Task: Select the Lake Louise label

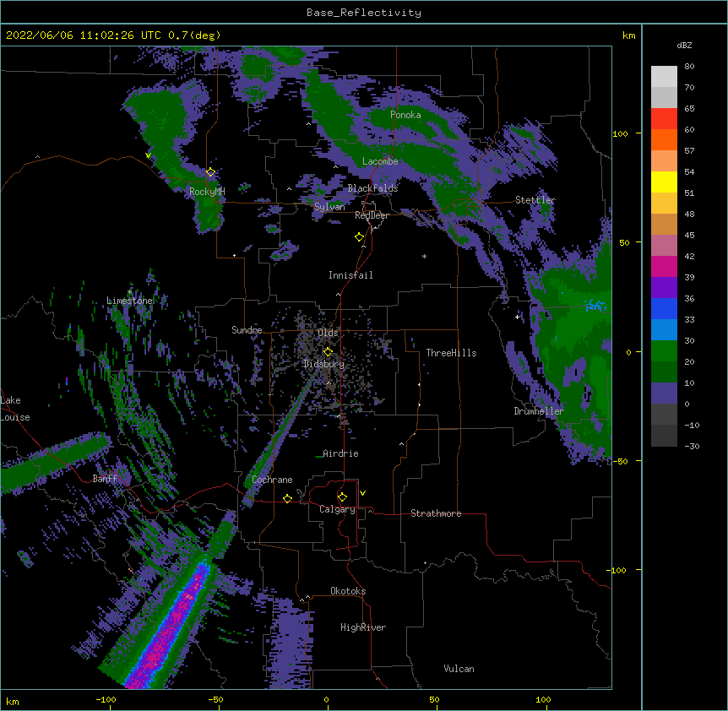Action: click(15, 409)
